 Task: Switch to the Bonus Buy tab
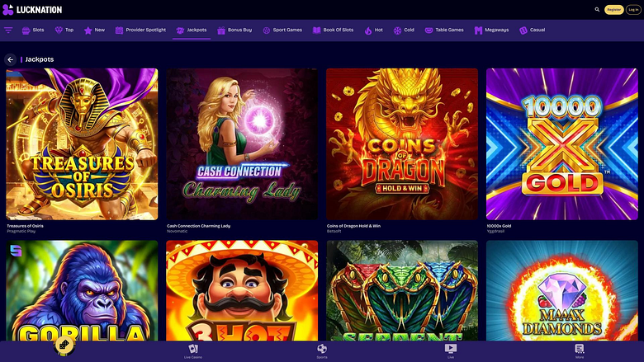pos(234,30)
